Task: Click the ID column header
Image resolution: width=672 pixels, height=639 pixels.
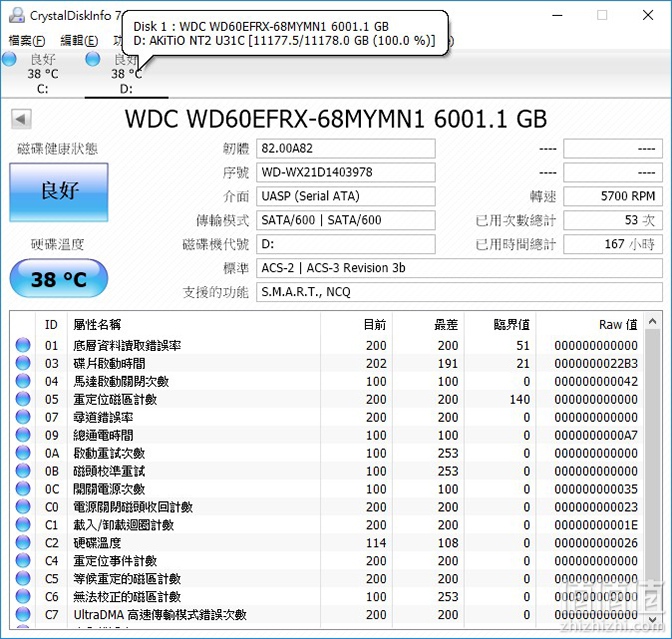Action: coord(51,325)
